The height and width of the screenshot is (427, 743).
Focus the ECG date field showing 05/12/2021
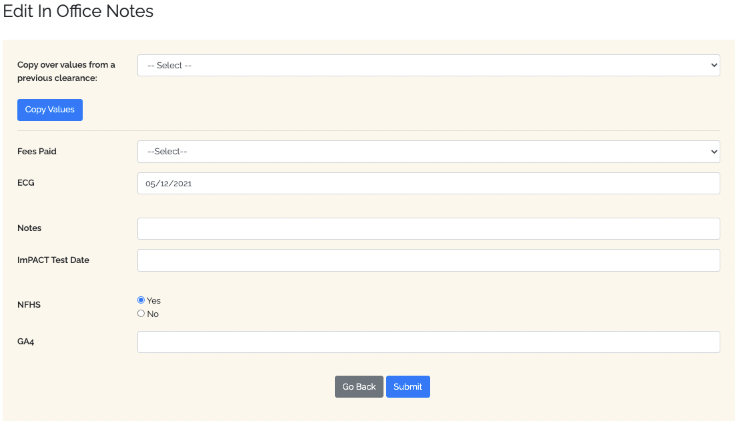coord(427,184)
